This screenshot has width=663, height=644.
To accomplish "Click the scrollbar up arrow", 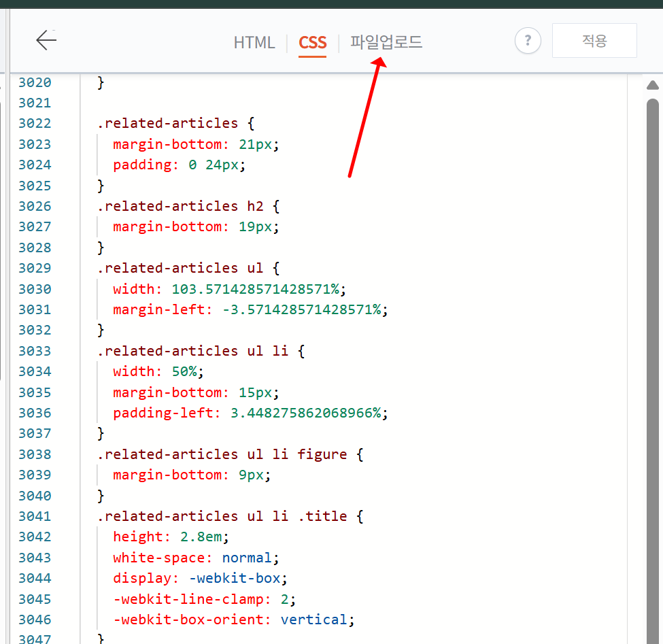I will (653, 85).
